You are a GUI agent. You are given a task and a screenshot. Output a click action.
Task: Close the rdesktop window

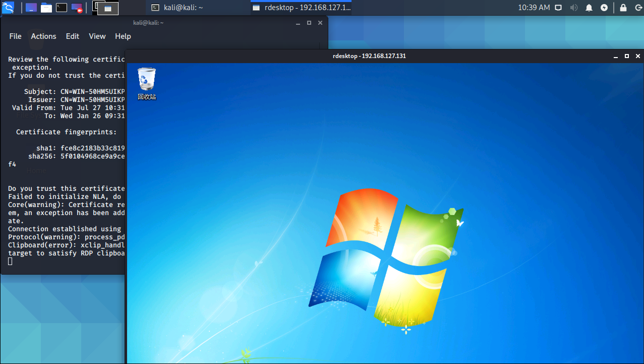coord(638,56)
